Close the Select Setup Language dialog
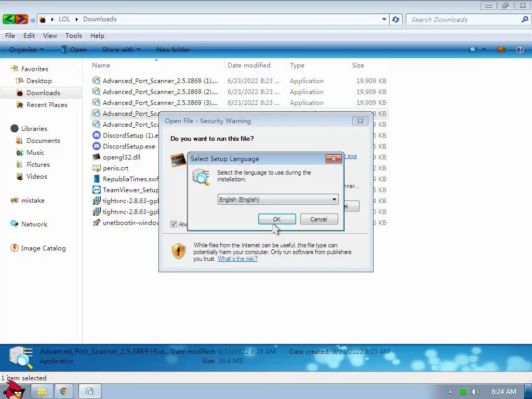This screenshot has width=532, height=399. 334,158
